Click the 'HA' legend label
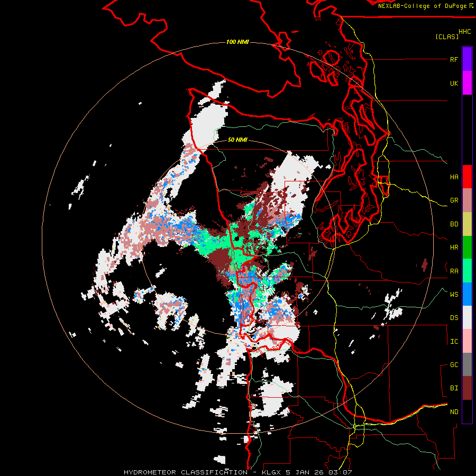Viewport: 476px width, 476px height. (x=454, y=177)
